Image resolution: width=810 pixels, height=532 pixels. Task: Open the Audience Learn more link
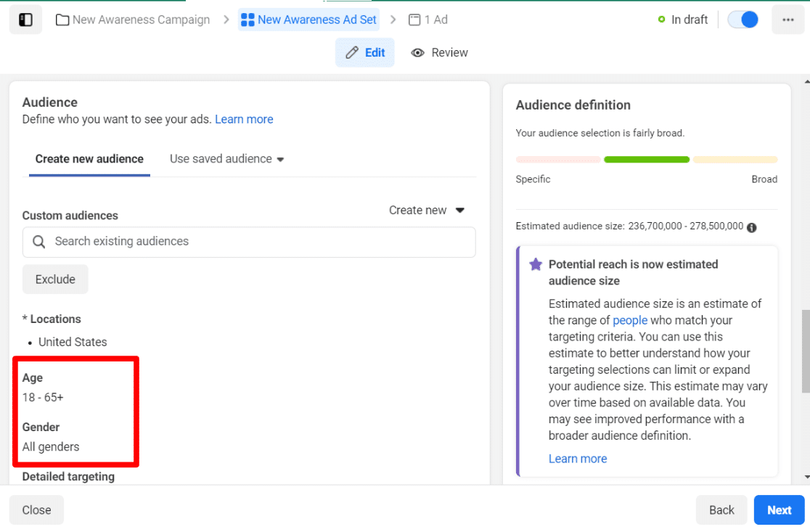(x=244, y=118)
